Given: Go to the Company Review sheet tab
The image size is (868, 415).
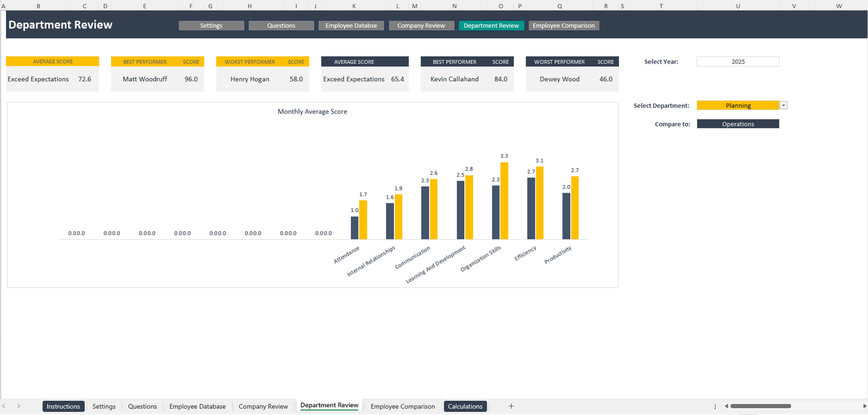Looking at the screenshot, I should click(x=263, y=406).
